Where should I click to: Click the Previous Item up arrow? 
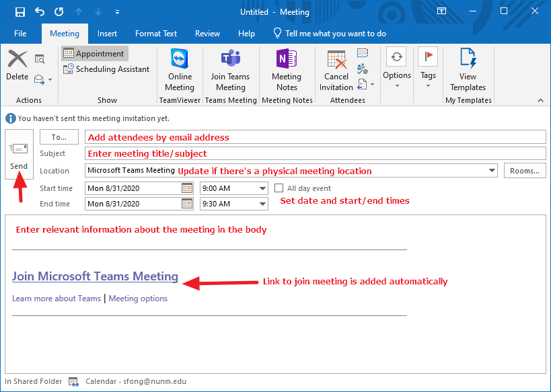tap(79, 12)
